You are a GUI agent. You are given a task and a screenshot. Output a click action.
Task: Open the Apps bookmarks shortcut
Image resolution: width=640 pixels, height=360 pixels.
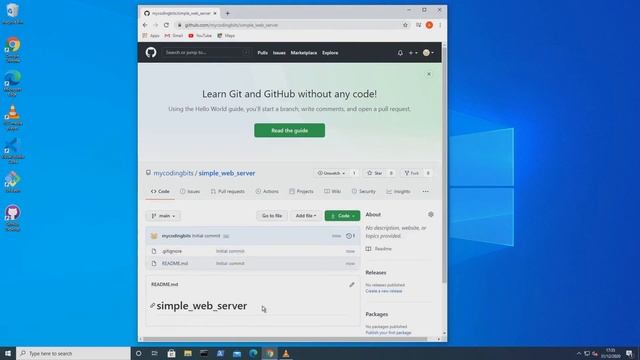tap(151, 36)
